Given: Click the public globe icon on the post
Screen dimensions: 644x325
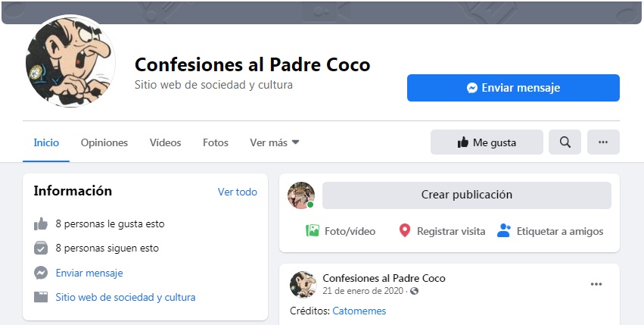Looking at the screenshot, I should [415, 291].
